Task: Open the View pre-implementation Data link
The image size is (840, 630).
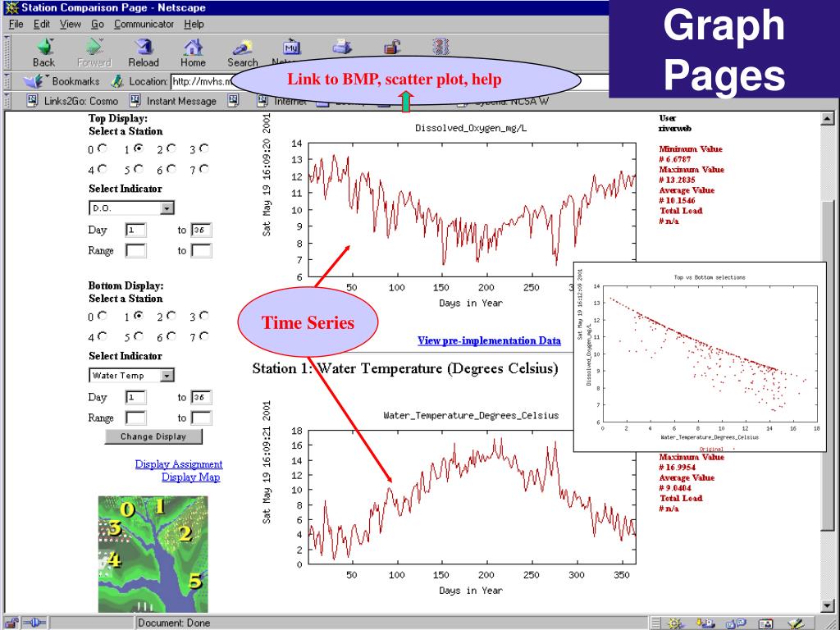Action: (489, 340)
